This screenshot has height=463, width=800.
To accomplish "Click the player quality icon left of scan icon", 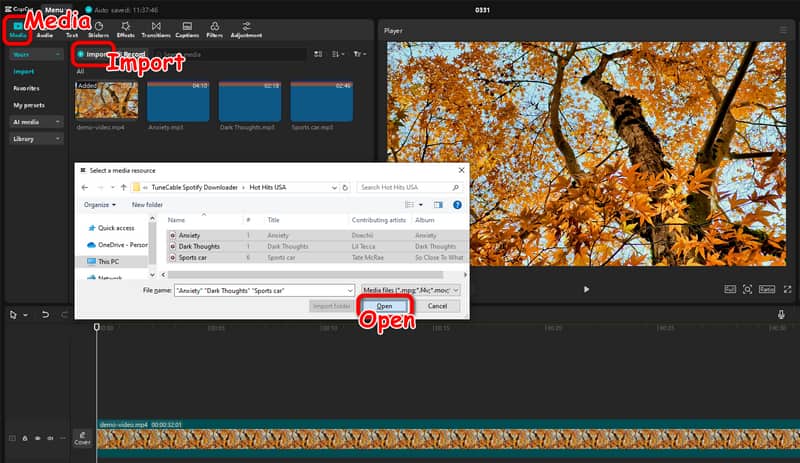I will tap(730, 289).
